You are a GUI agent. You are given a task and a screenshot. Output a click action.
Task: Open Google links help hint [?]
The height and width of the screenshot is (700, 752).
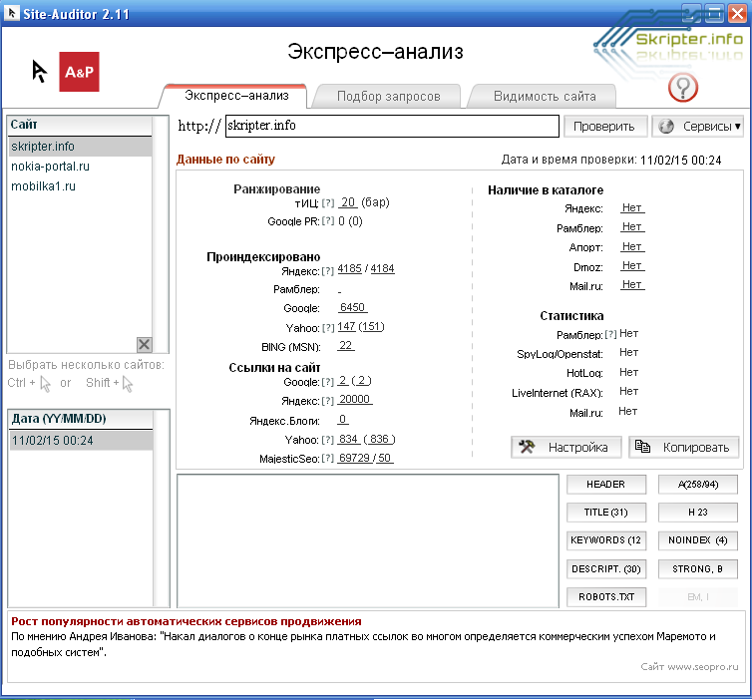point(328,382)
